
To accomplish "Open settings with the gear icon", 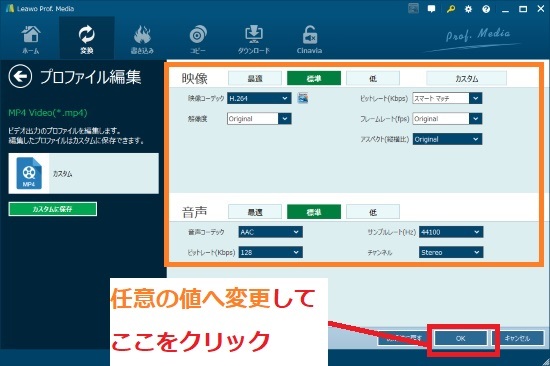I will tap(468, 9).
